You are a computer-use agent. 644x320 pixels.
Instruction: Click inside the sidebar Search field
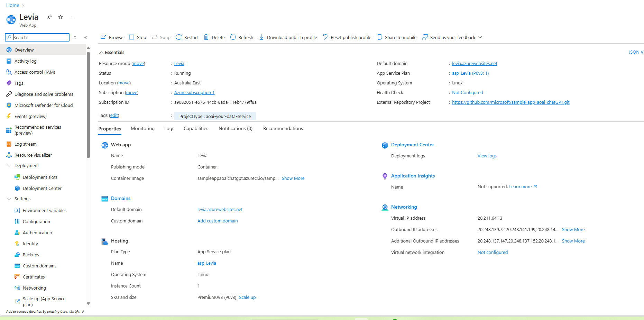click(x=37, y=37)
